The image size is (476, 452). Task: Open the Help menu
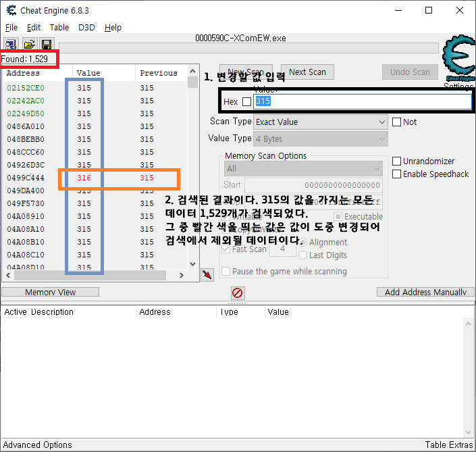click(113, 28)
